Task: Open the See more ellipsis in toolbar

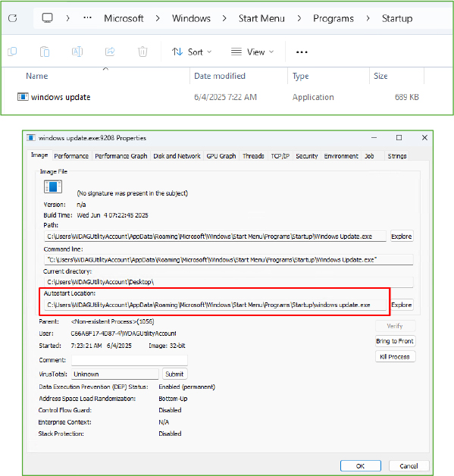Action: (x=302, y=52)
